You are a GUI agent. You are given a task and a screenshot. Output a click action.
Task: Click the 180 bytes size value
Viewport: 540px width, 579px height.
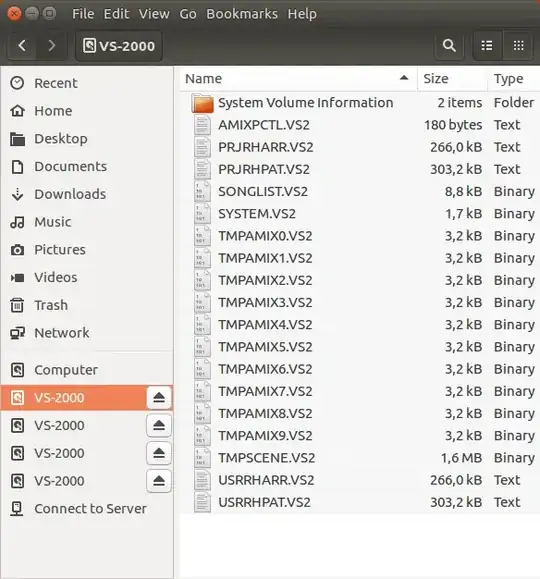pyautogui.click(x=453, y=125)
